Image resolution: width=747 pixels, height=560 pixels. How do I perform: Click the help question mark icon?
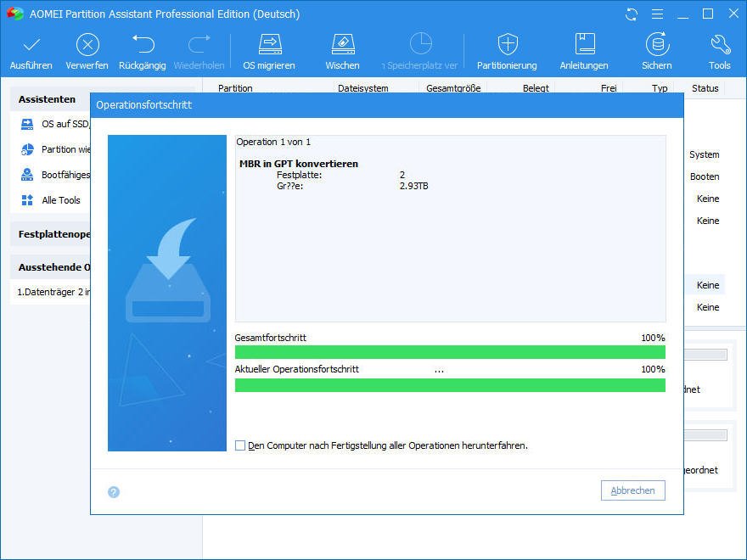(114, 492)
